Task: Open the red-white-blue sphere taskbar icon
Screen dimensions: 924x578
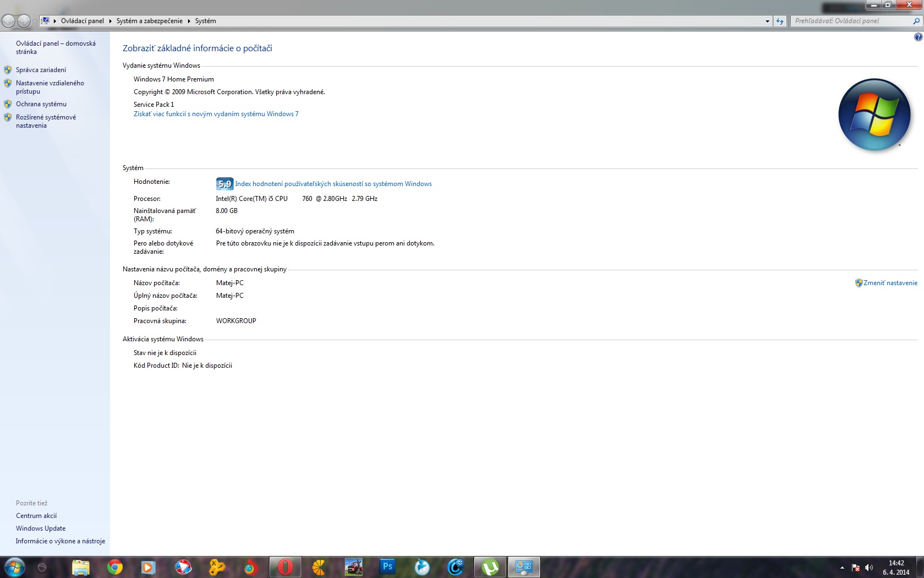Action: click(183, 567)
